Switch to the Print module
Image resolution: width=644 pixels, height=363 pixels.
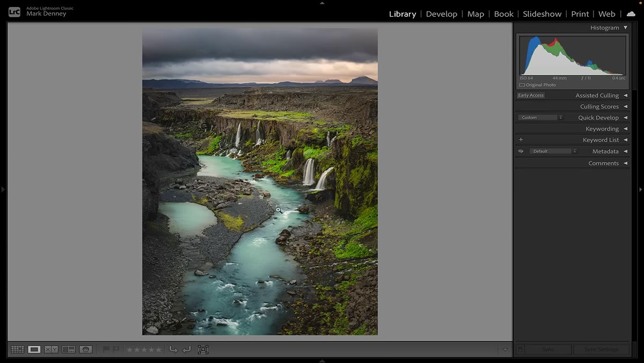point(580,14)
